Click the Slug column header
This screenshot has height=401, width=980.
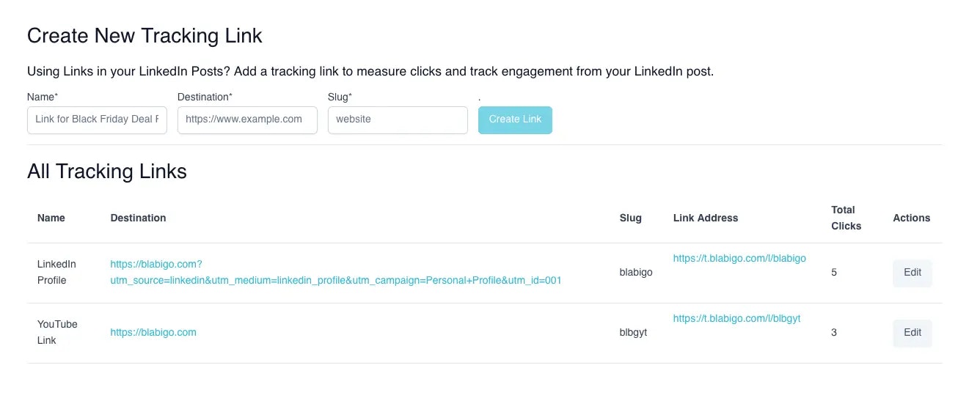coord(630,218)
